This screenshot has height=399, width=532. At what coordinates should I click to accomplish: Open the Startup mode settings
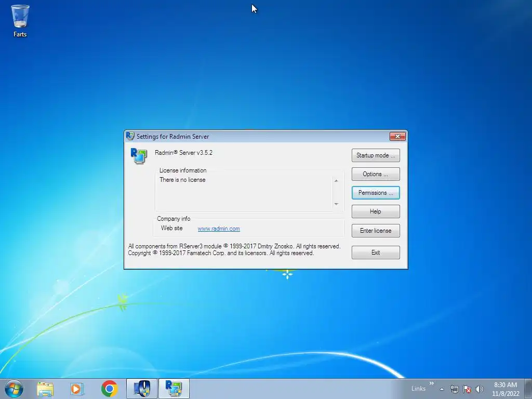click(376, 155)
